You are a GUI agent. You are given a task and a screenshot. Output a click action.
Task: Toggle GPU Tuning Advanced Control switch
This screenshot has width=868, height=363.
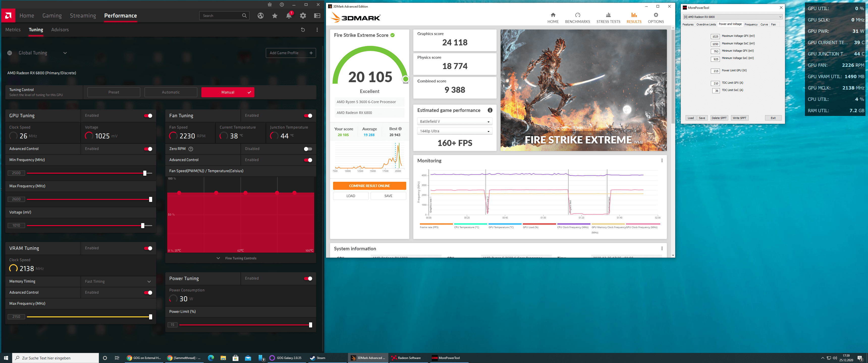pos(148,149)
